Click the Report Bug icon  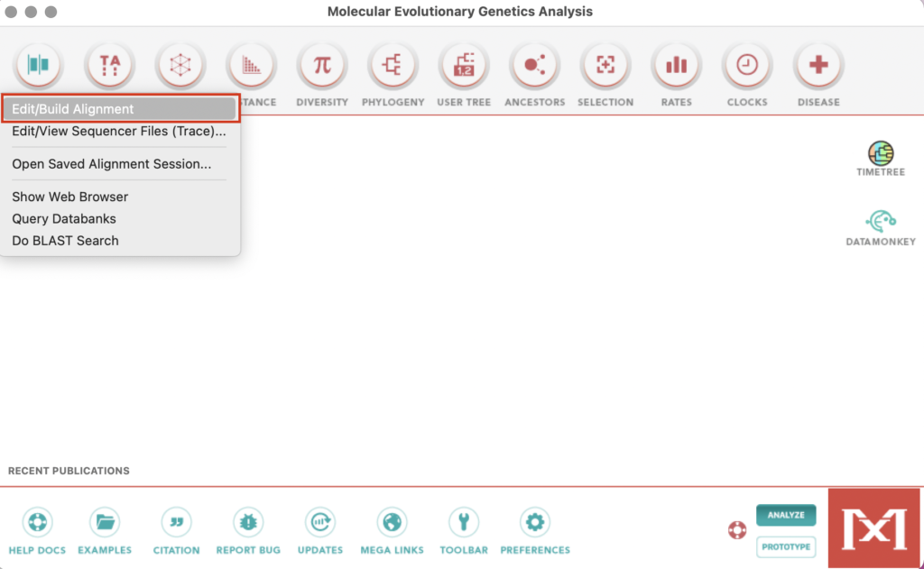[248, 522]
